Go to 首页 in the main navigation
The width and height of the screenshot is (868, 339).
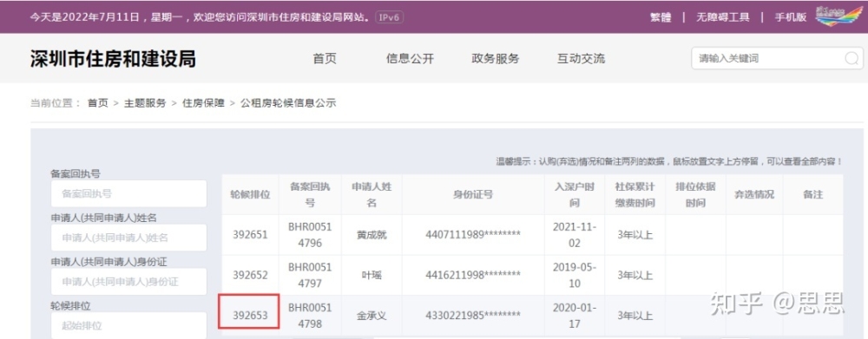pyautogui.click(x=325, y=59)
